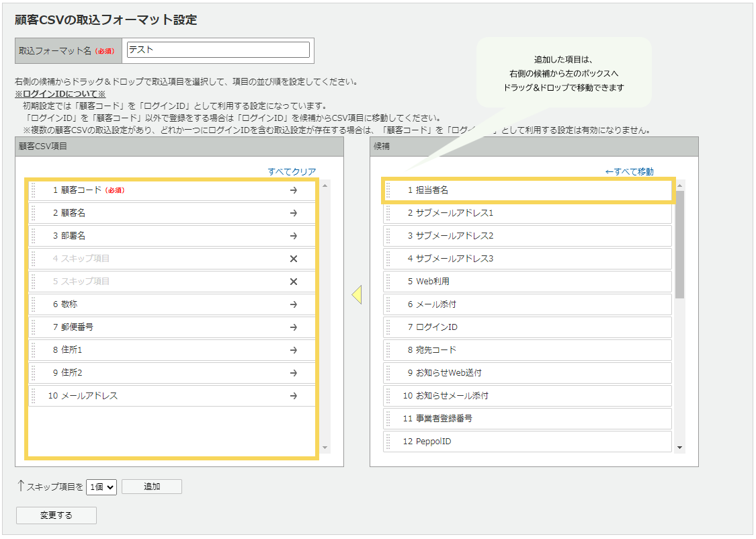Image resolution: width=756 pixels, height=539 pixels.
Task: Click the arrow icon beside 住所1
Action: (x=294, y=350)
